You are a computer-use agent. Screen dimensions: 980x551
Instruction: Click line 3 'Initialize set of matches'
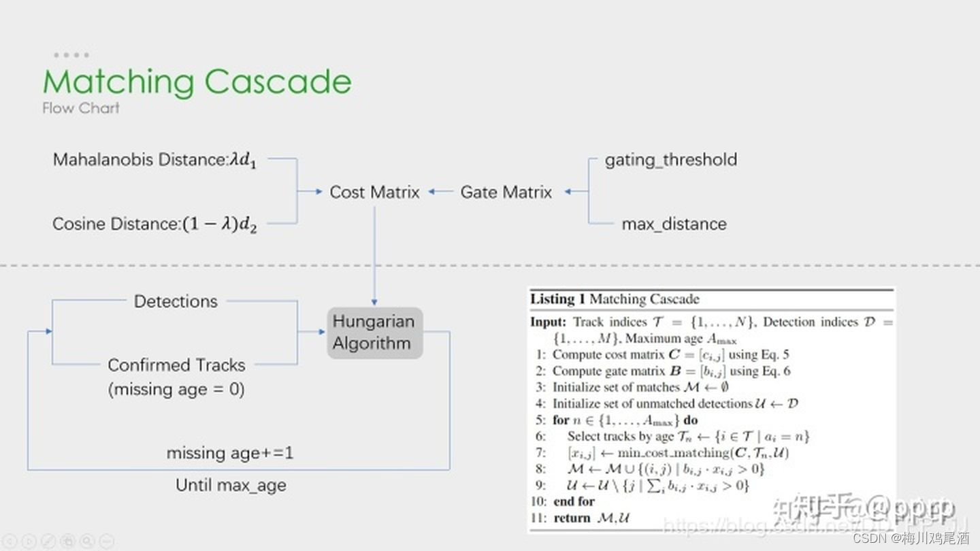631,387
